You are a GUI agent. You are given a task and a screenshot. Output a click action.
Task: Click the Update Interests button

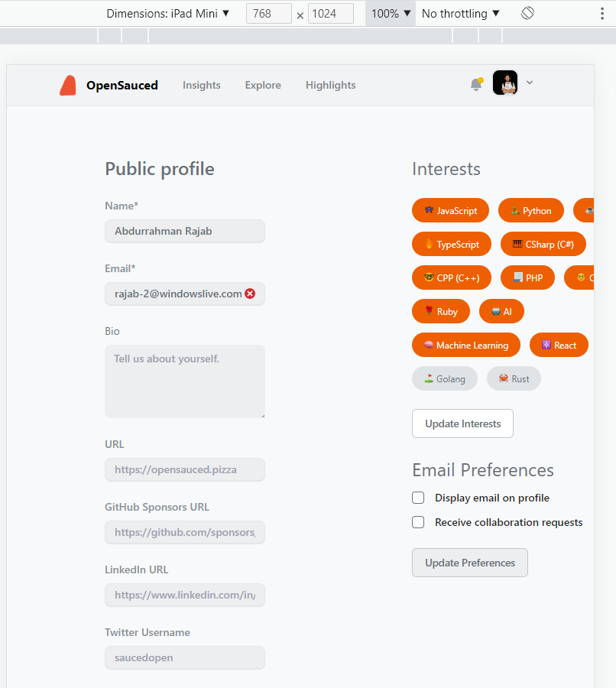(x=462, y=424)
